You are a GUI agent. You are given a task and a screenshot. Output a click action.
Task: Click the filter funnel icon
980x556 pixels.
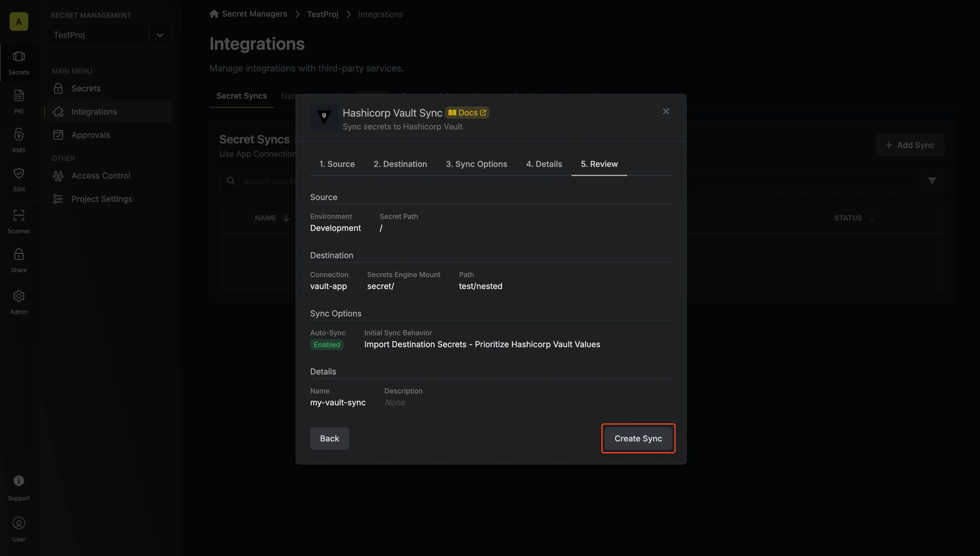click(932, 181)
